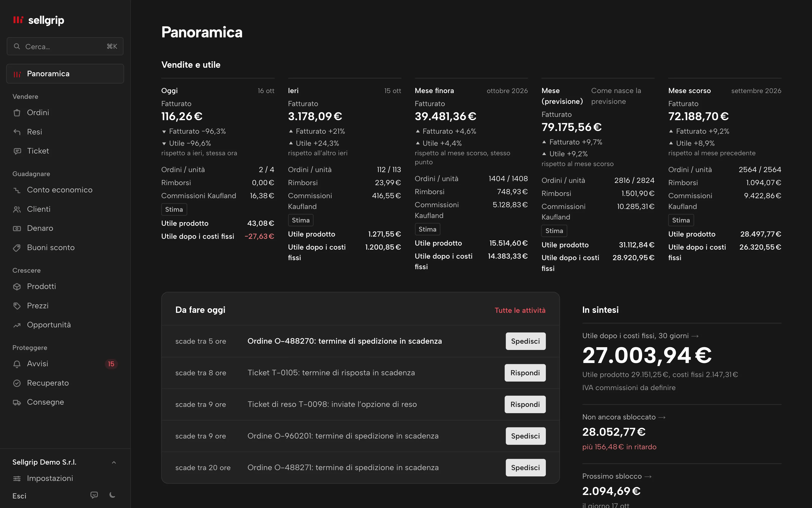Click the Buoni sconto tag icon
The image size is (812, 508).
17,248
